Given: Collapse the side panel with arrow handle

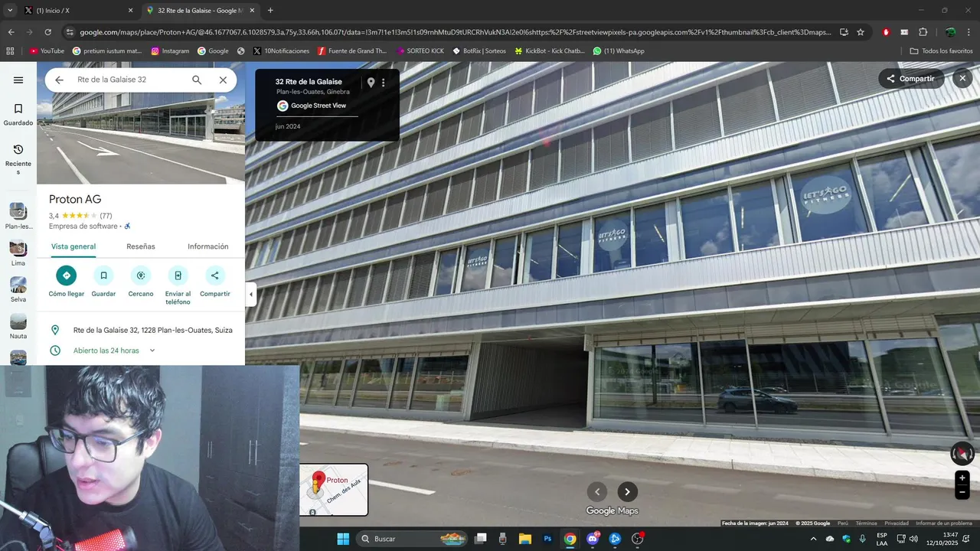Looking at the screenshot, I should click(250, 294).
